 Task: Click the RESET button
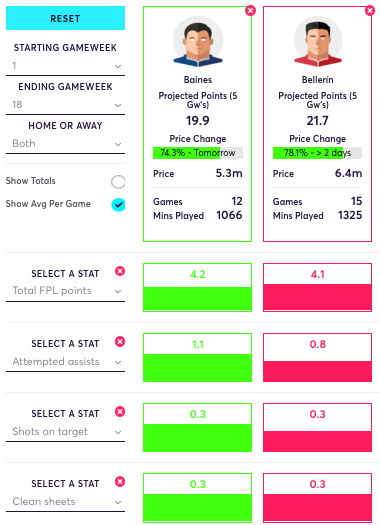pos(65,18)
